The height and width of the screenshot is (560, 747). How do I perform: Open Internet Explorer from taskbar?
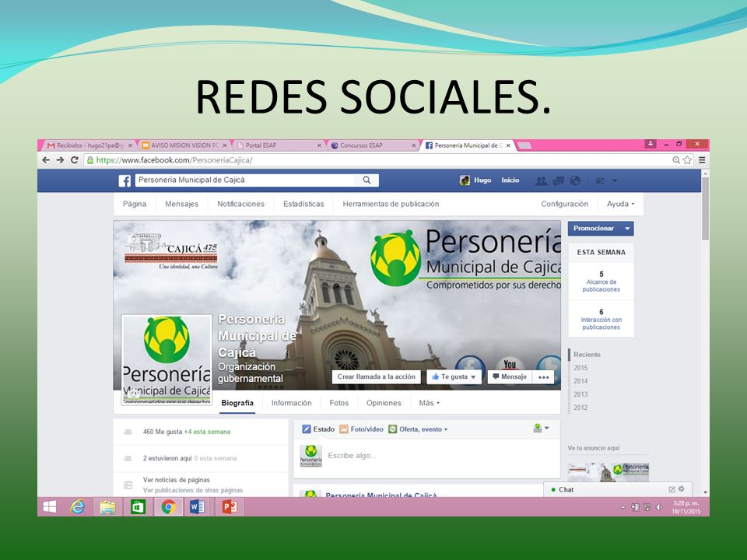tap(77, 506)
